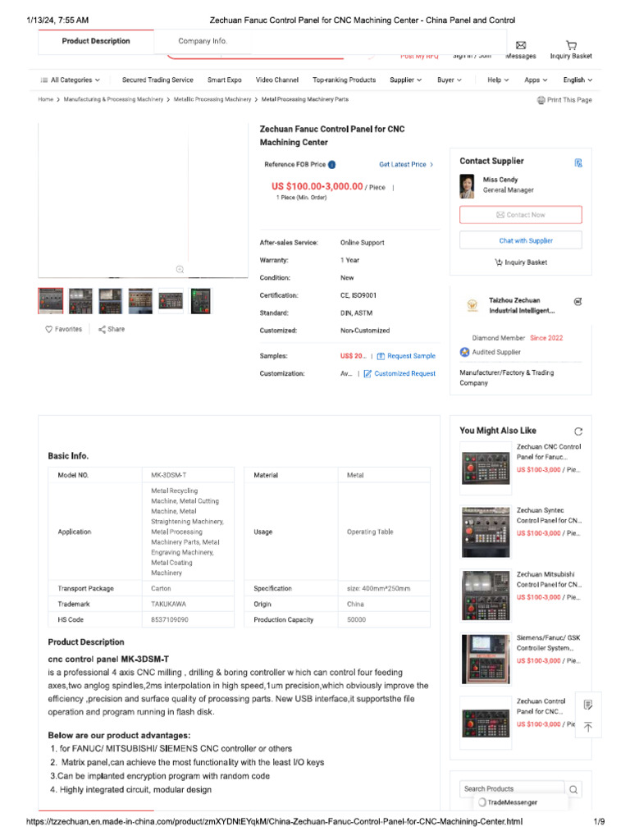Open the Inquiry Basket cart icon
This screenshot has height=840, width=630.
(571, 46)
